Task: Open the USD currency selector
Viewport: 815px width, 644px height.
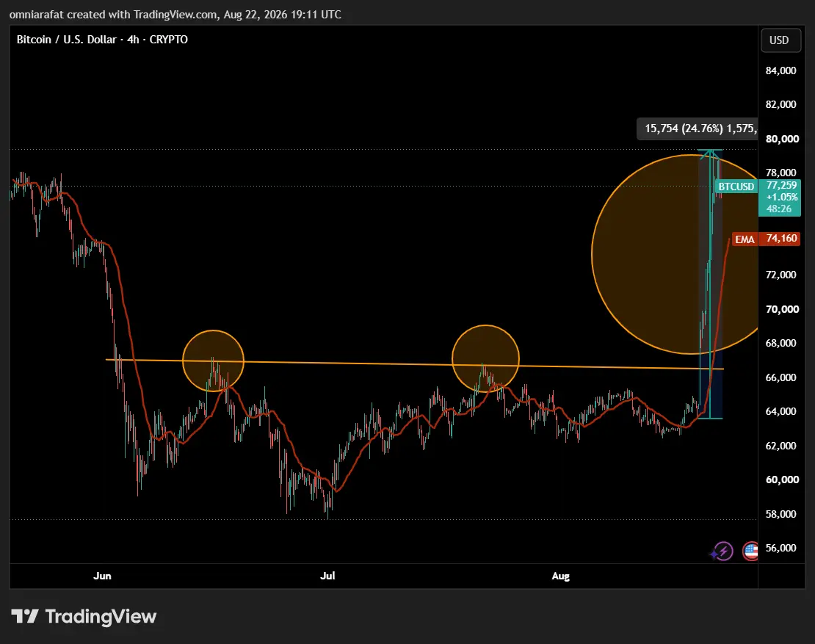Action: tap(780, 40)
